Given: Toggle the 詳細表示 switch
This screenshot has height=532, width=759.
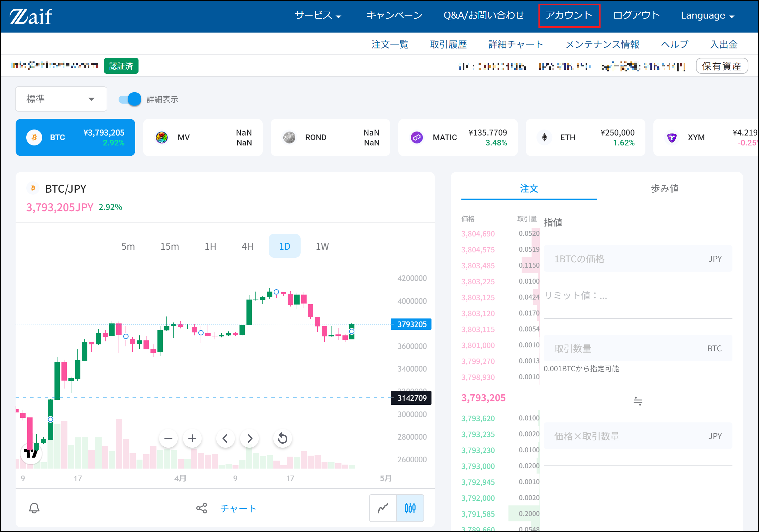Looking at the screenshot, I should tap(130, 99).
